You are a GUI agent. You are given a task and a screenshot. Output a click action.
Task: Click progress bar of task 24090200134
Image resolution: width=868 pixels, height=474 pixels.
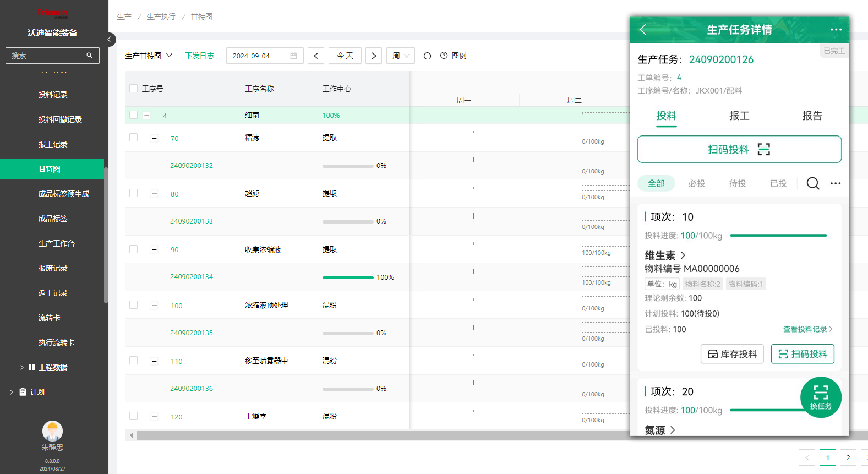pyautogui.click(x=348, y=277)
